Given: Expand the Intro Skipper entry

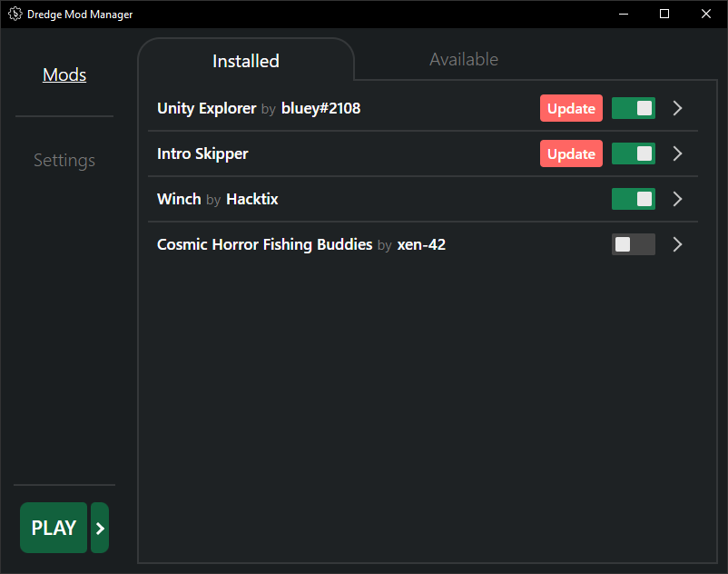Looking at the screenshot, I should 677,153.
